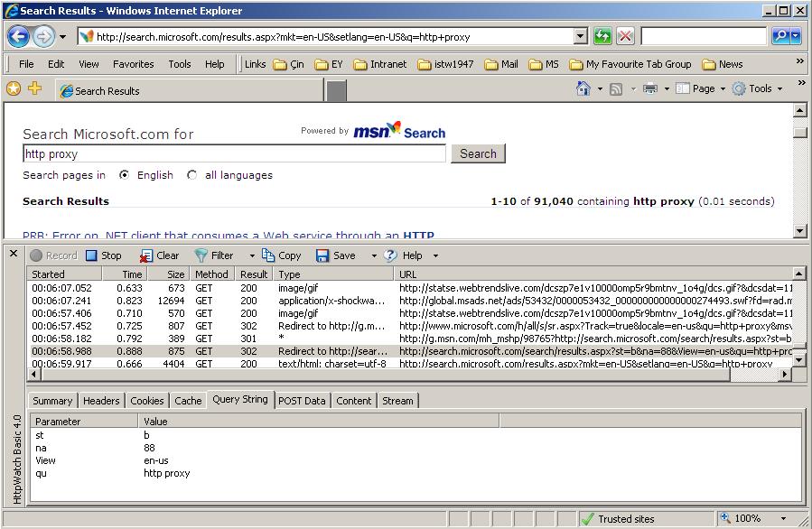
Task: Refresh the page with the green refresh icon
Action: click(x=602, y=36)
